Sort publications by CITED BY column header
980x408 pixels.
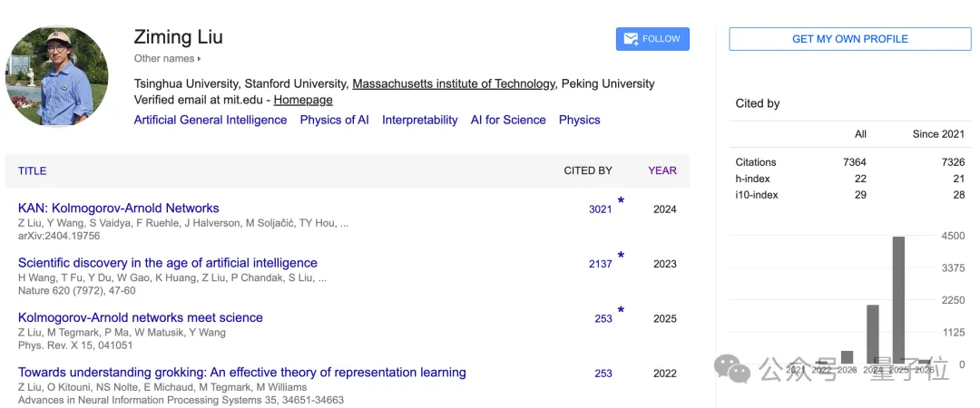point(588,170)
